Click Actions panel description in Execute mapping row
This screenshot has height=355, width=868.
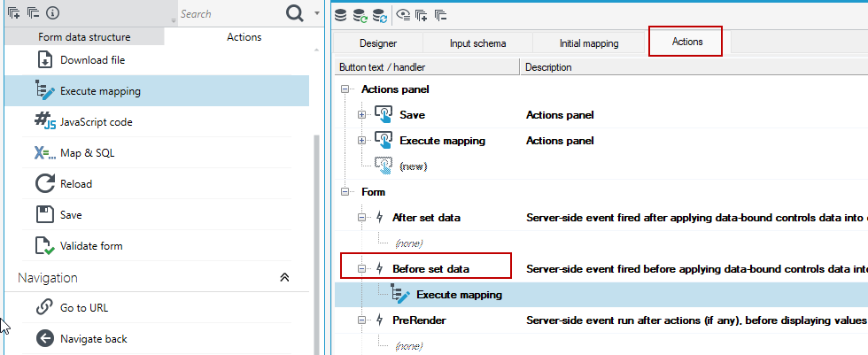pos(560,141)
